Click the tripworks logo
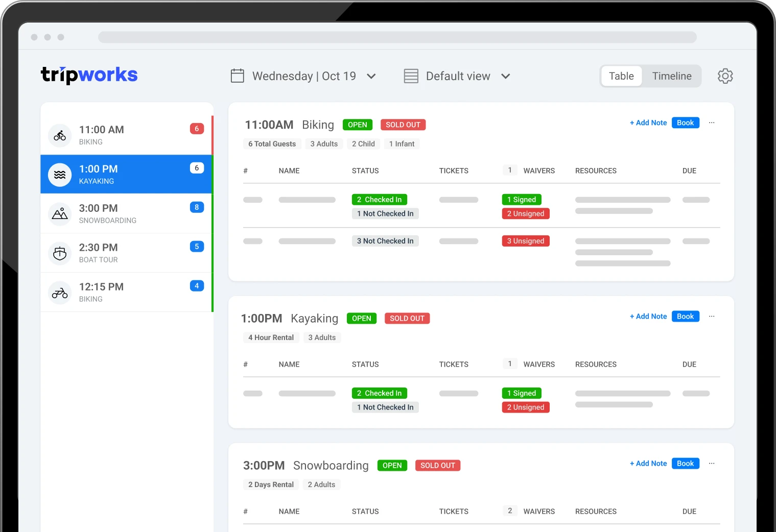 tap(89, 75)
